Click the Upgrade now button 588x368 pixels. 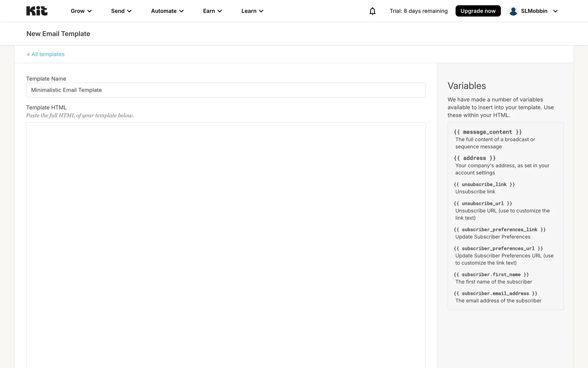[478, 11]
